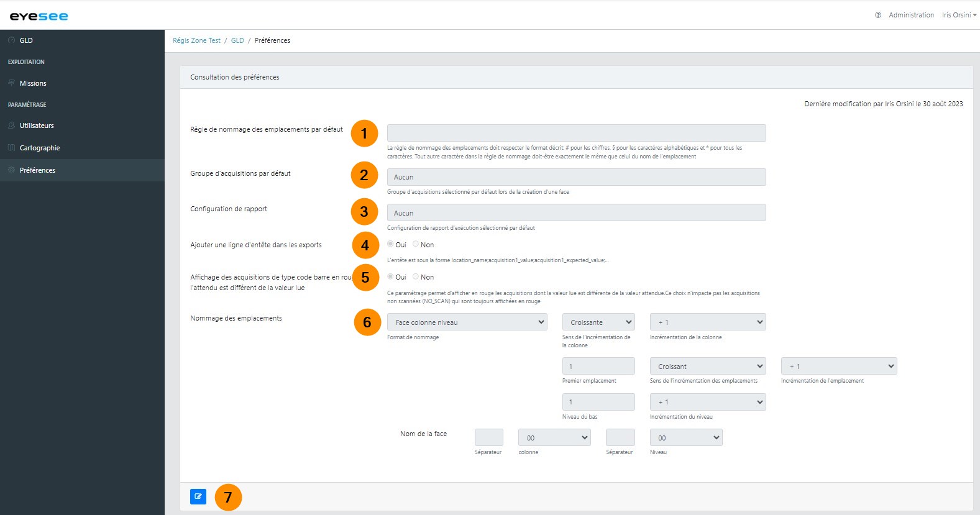The height and width of the screenshot is (515, 980).
Task: Click the PARAMÉTRAGE section label
Action: [27, 105]
